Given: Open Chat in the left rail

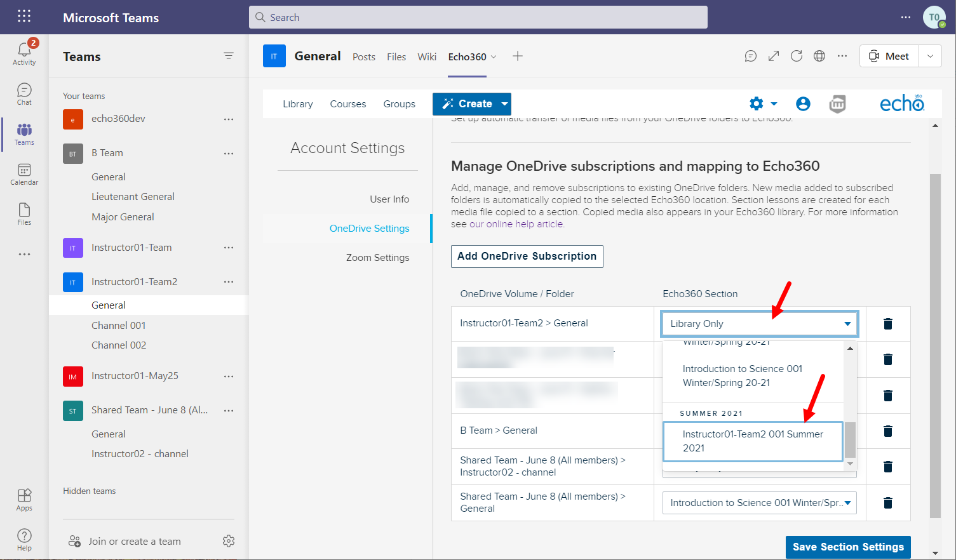Looking at the screenshot, I should pos(24,94).
